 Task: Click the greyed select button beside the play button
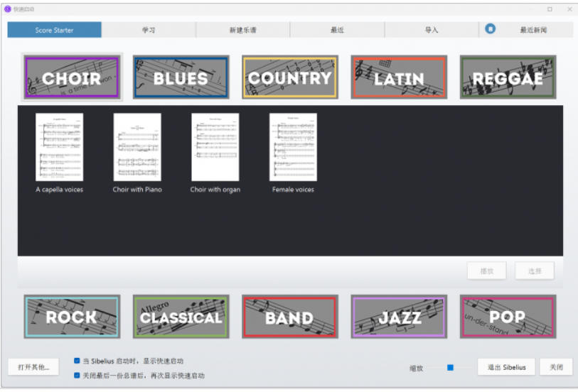(x=535, y=271)
